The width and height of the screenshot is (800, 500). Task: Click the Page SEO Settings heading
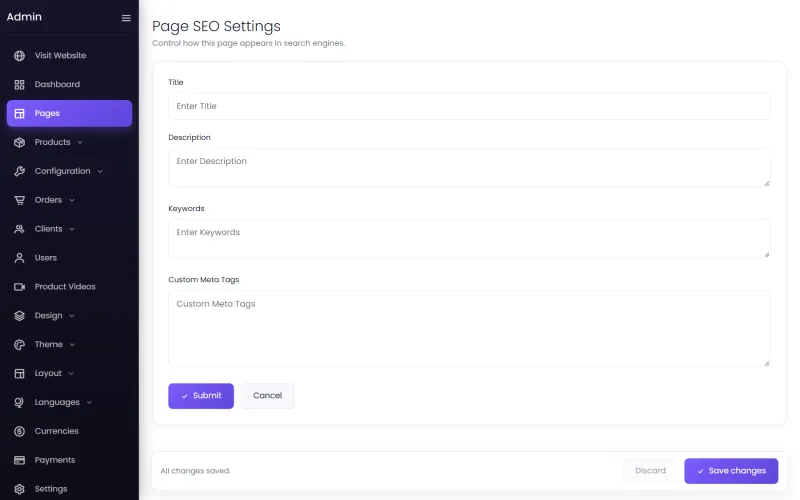point(216,27)
